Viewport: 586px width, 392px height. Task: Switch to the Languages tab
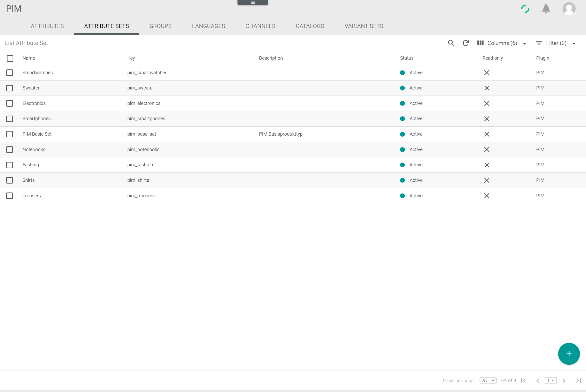coord(208,26)
